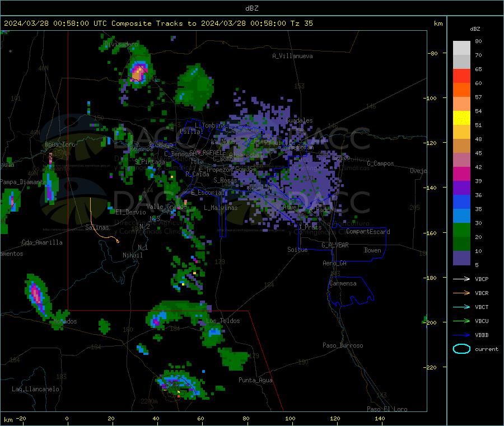Select the yellow 51 dBZ color swatch
The width and height of the screenshot is (504, 426).
pyautogui.click(x=461, y=118)
